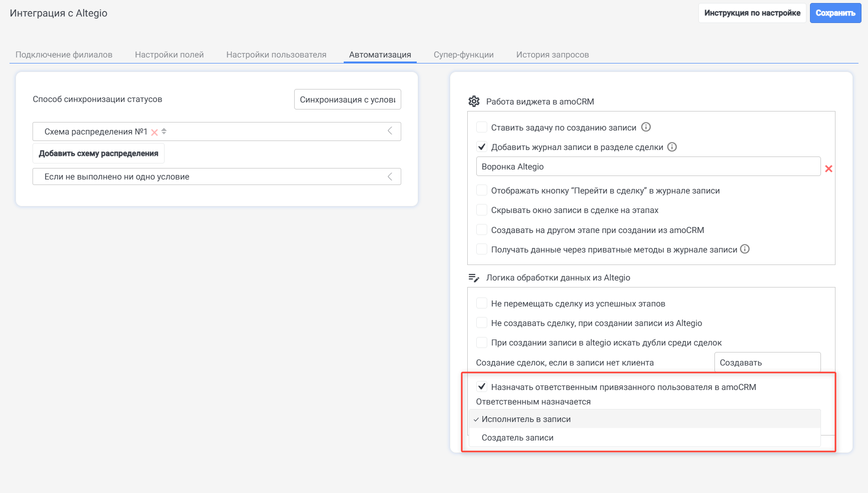Check Не перемещать сделку из успешных этапов

pos(482,303)
